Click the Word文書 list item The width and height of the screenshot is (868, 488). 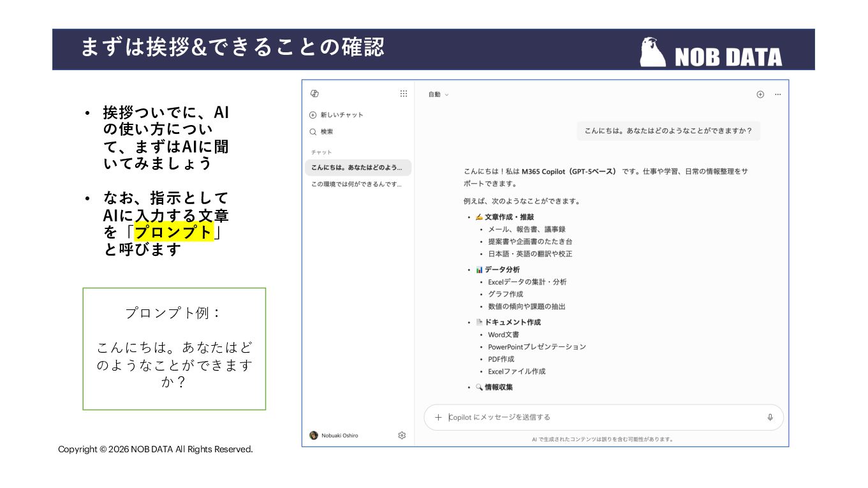(503, 335)
